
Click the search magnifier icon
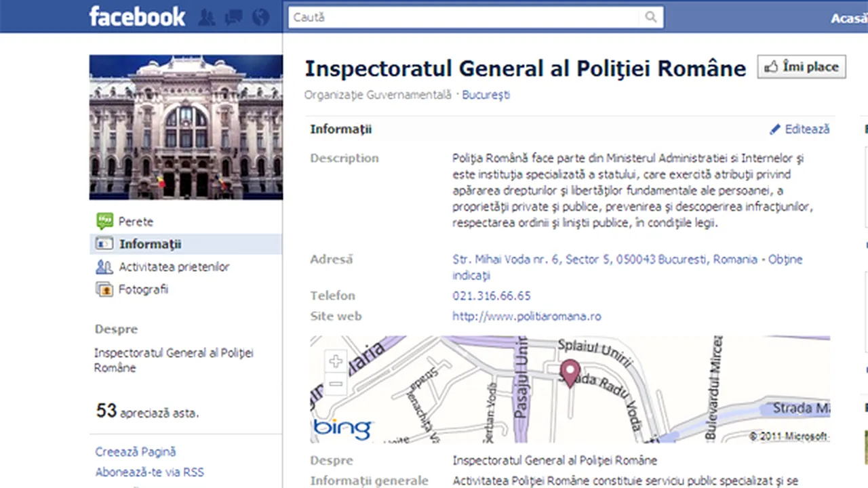tap(651, 17)
